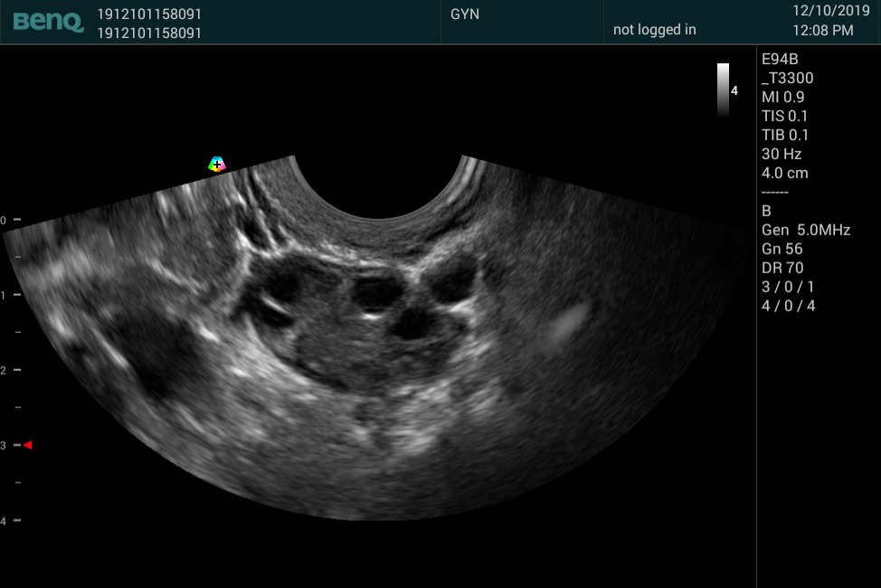Click the colorful probe orientation marker

(217, 164)
